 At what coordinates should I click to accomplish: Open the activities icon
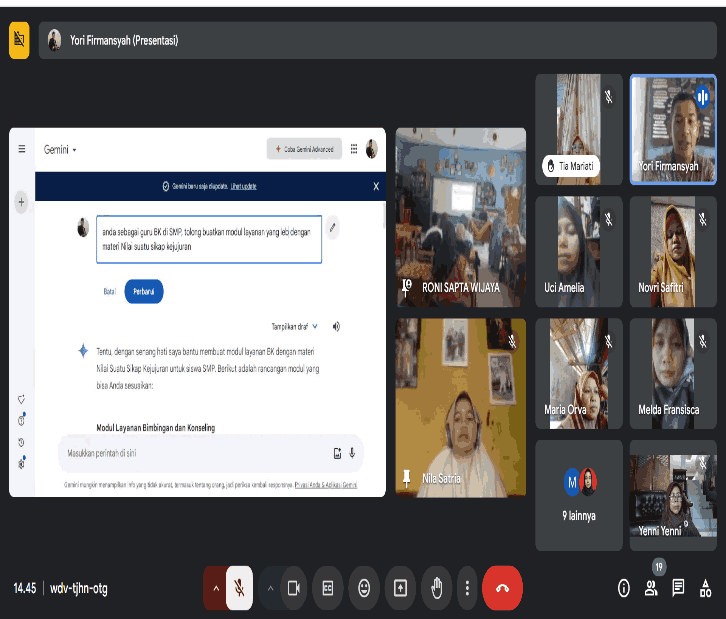706,588
